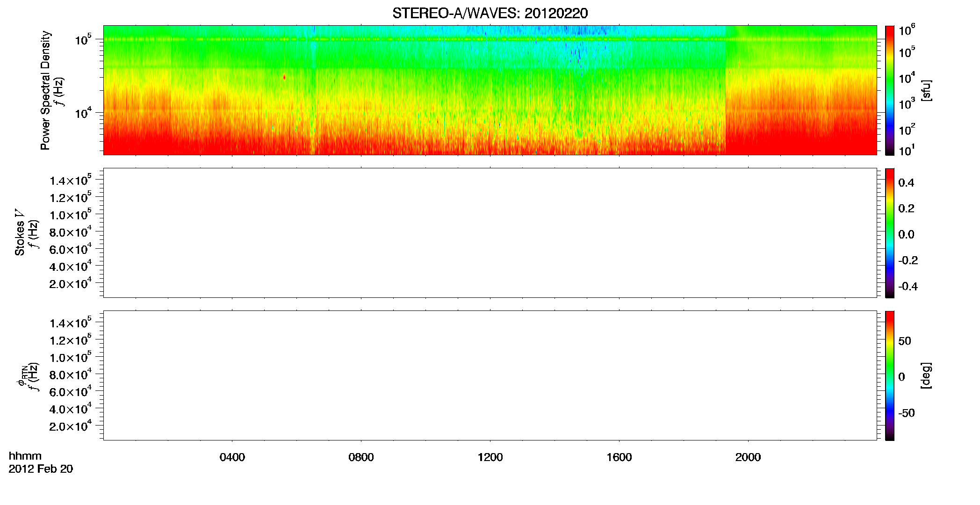This screenshot has height=505, width=980.
Task: Click the Stokes V color bar
Action: 890,233
